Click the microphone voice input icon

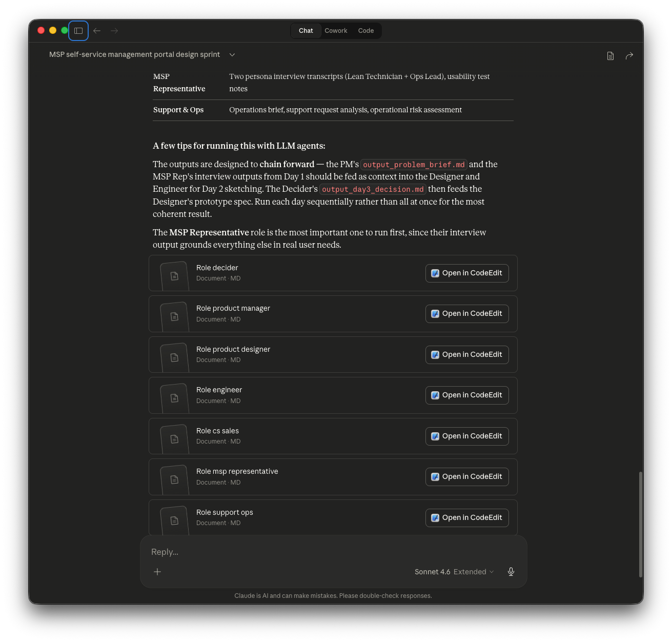511,572
